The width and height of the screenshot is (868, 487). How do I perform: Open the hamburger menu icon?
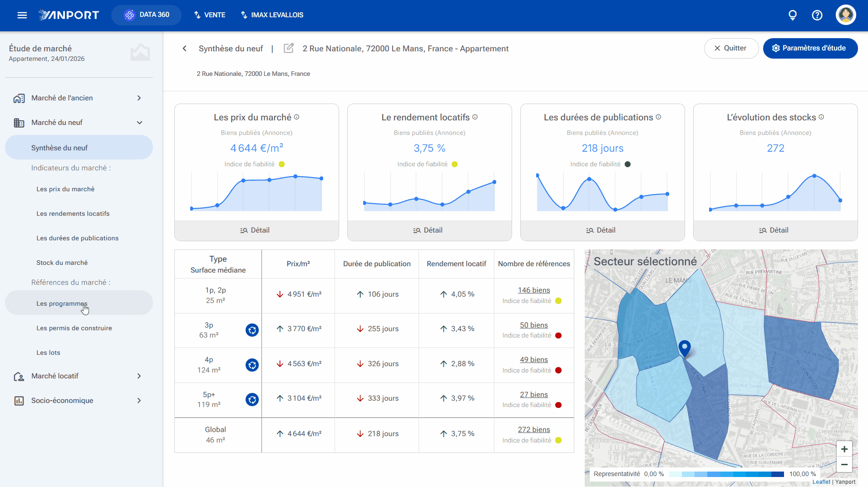(22, 15)
